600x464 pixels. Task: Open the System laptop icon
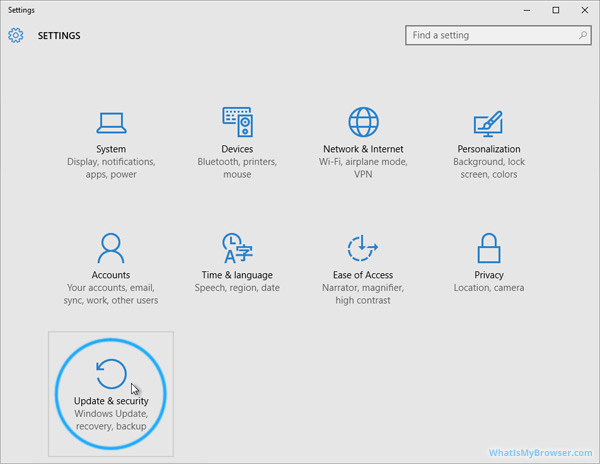(111, 123)
